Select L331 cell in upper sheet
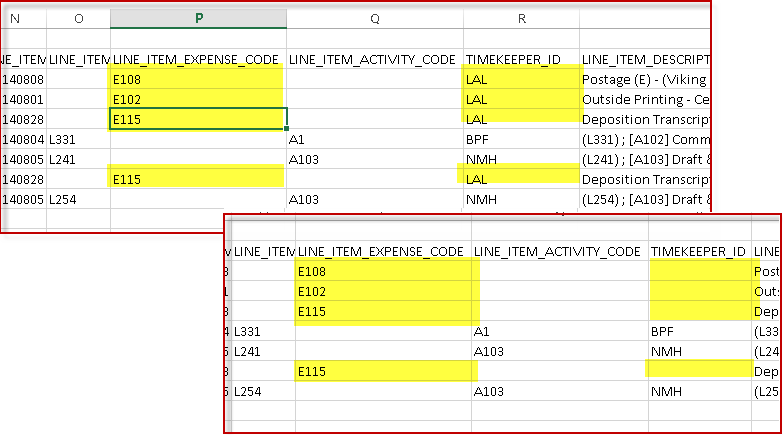The width and height of the screenshot is (783, 435). click(78, 139)
